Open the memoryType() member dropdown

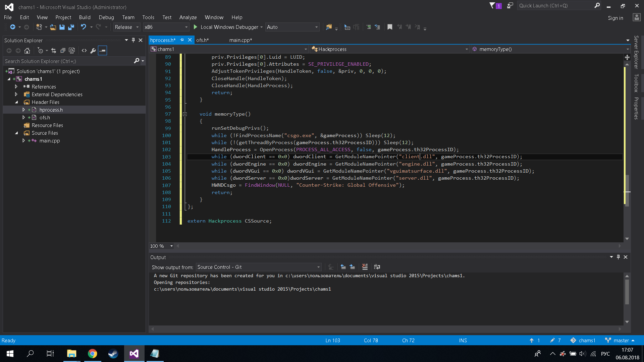pos(628,49)
